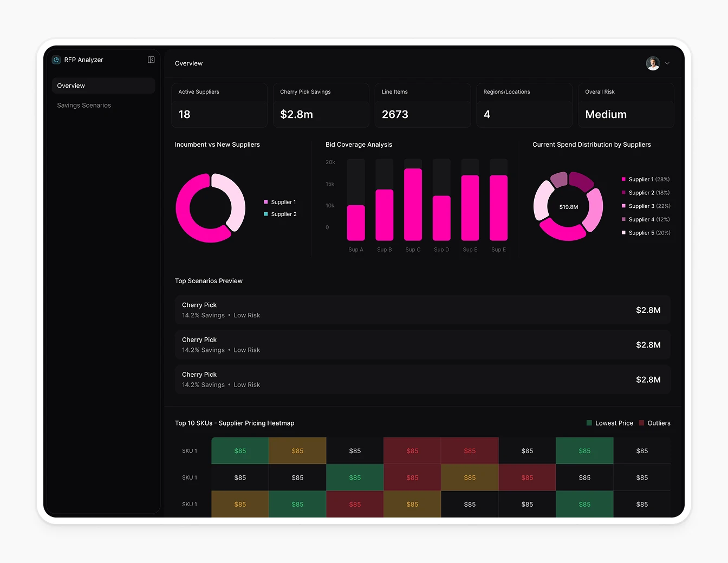Open the third Cherry Pick scenario row
Screen dimensions: 728x563
(x=422, y=379)
